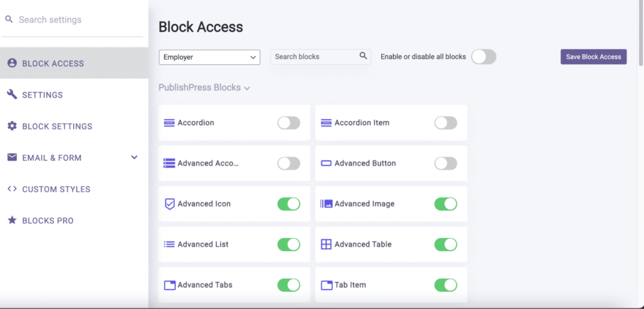Open Custom Styles in sidebar
Image resolution: width=644 pixels, height=309 pixels.
[74, 189]
